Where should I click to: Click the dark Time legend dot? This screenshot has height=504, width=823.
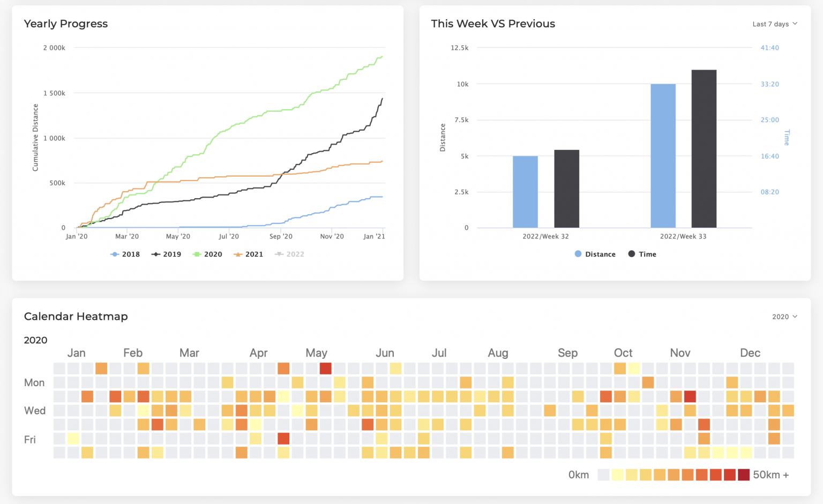click(x=632, y=254)
